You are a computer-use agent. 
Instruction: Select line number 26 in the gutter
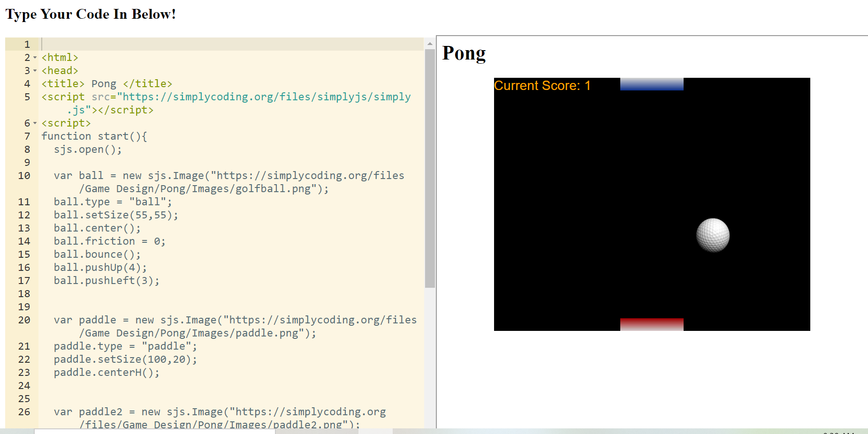(24, 412)
